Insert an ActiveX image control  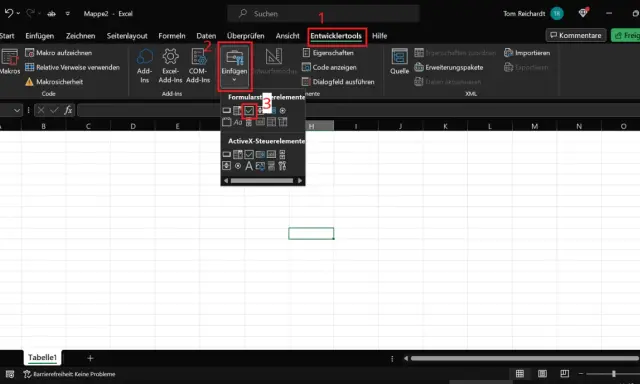260,166
